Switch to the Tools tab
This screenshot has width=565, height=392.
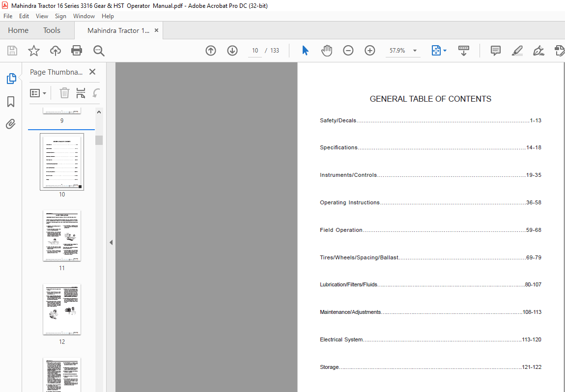click(52, 30)
